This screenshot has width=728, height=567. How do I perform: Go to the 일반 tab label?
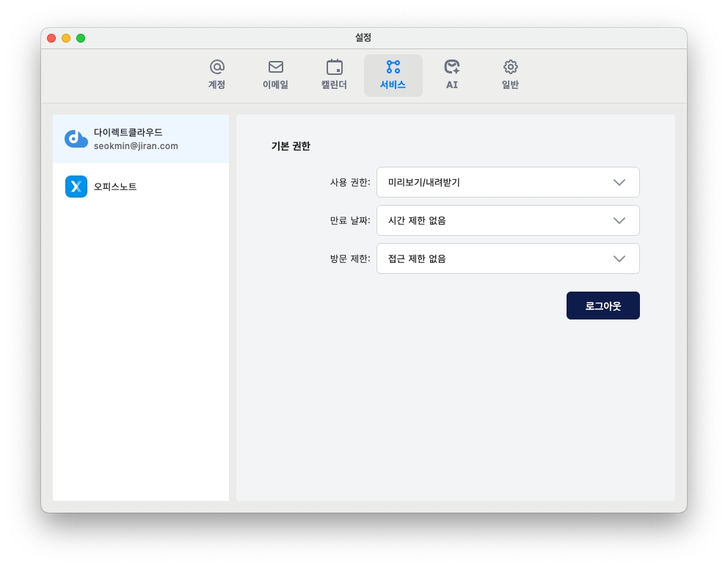point(511,84)
